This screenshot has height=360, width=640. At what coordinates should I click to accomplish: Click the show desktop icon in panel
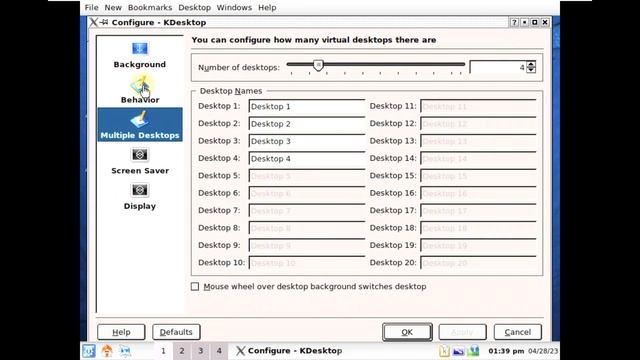125,351
